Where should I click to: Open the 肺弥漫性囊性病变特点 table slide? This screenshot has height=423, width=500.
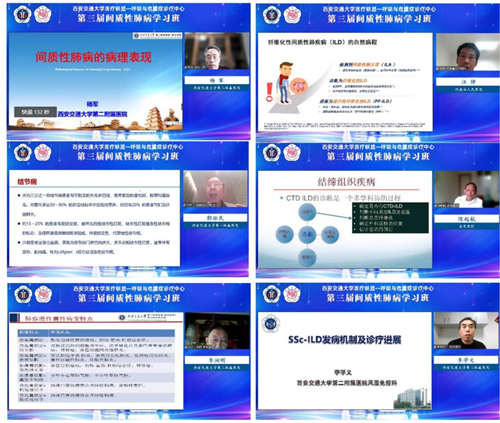coord(96,361)
